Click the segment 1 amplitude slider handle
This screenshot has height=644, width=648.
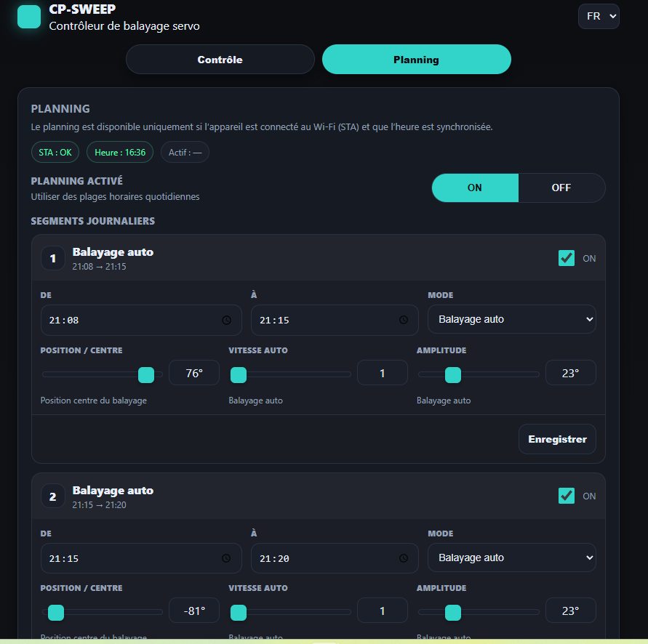453,374
